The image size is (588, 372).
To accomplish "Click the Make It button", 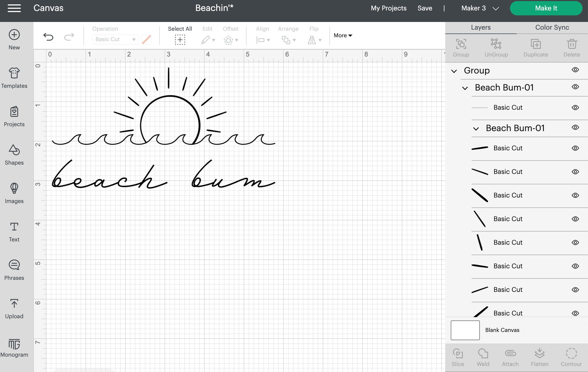I will pyautogui.click(x=546, y=8).
